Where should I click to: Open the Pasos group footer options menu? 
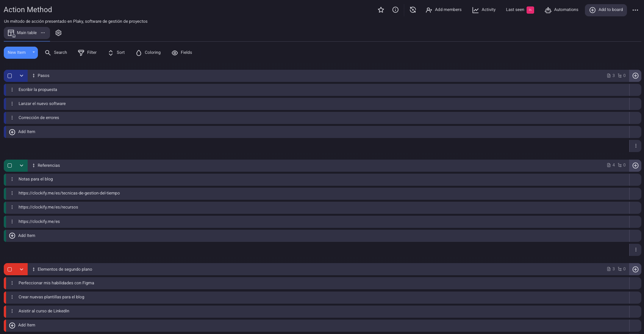[635, 146]
